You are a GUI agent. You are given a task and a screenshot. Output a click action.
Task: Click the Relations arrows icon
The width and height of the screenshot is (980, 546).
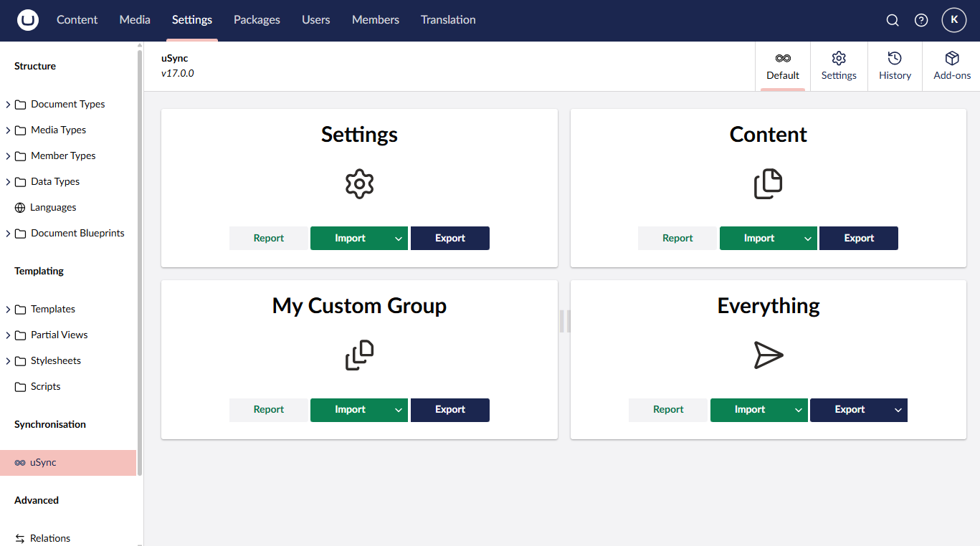point(20,539)
